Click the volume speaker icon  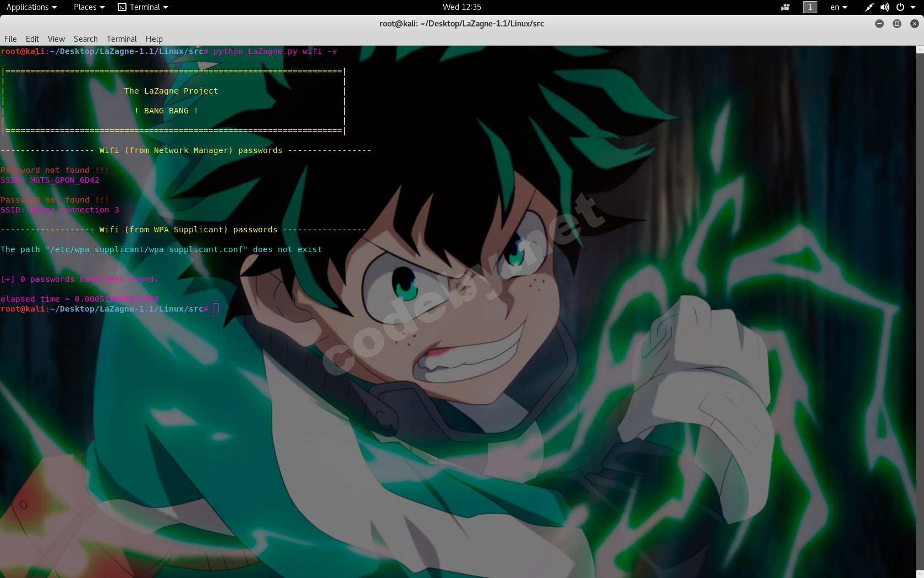pos(884,7)
